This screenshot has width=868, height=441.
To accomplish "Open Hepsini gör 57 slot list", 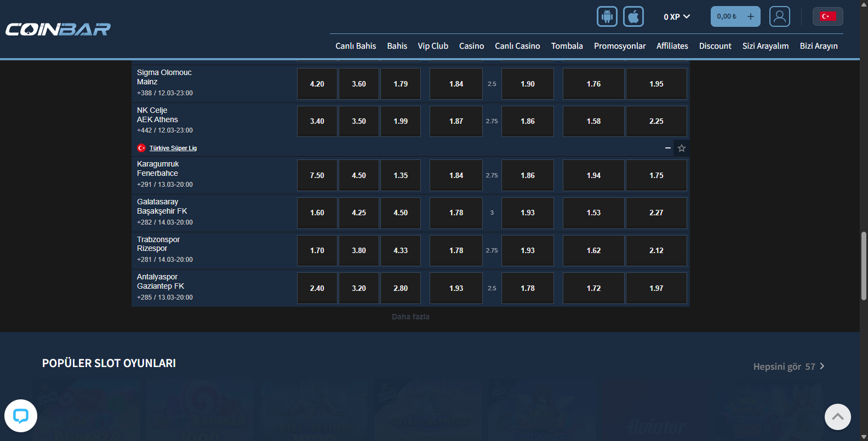I will [x=789, y=366].
